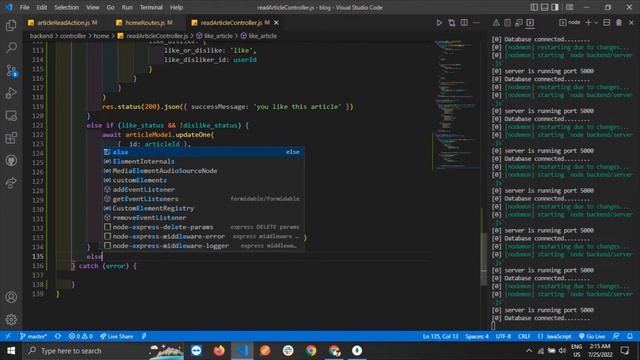Open new terminal dropdown arrow
640x360 pixels.
[596, 23]
